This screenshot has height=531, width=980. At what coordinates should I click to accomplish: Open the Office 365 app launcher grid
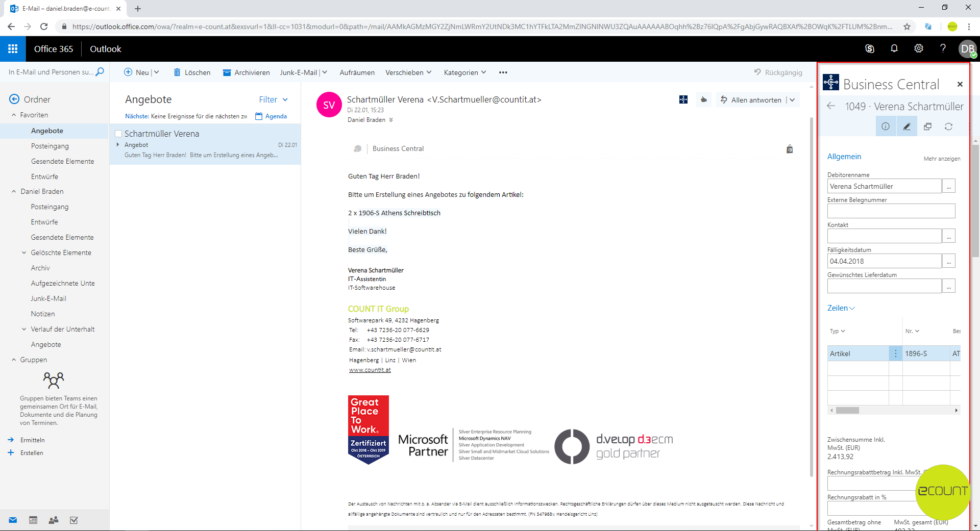tap(13, 49)
